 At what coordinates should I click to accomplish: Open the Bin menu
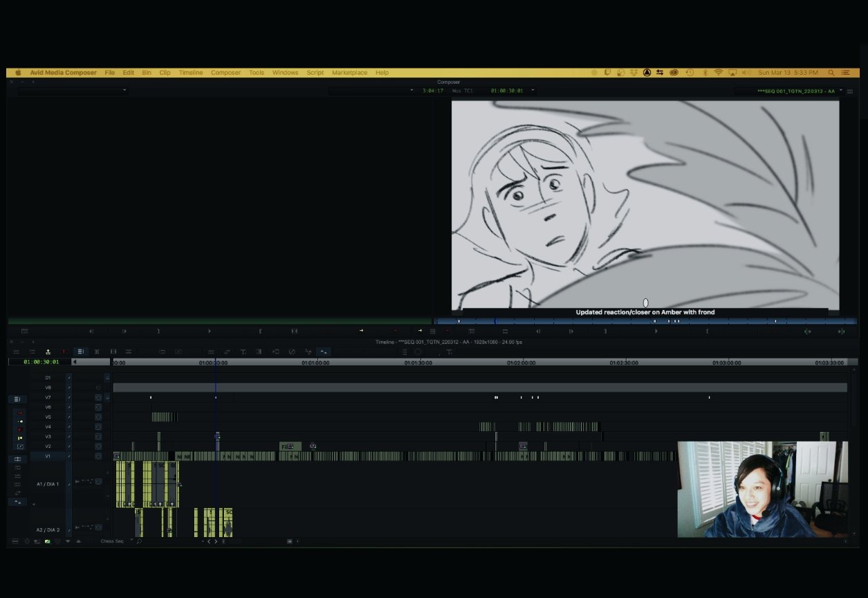(147, 73)
